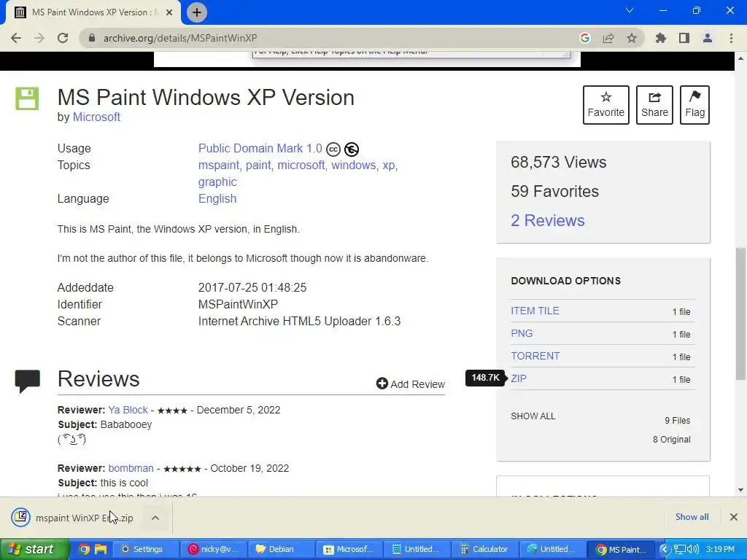Open the graphic topic link

pos(217,182)
